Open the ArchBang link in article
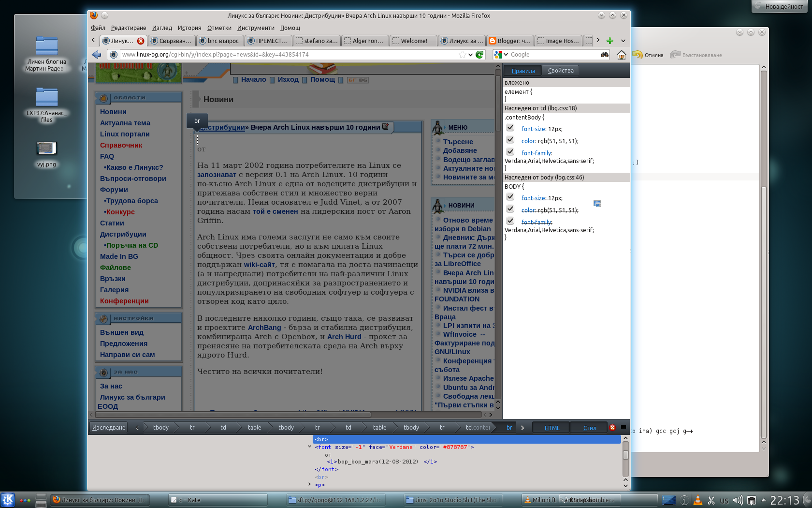This screenshot has width=812, height=508. [264, 328]
